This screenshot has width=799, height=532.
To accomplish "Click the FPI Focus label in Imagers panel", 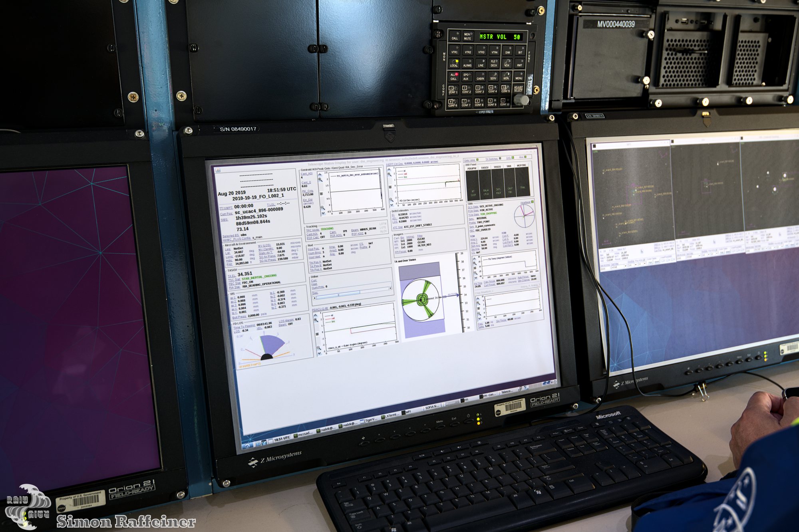I will point(401,252).
